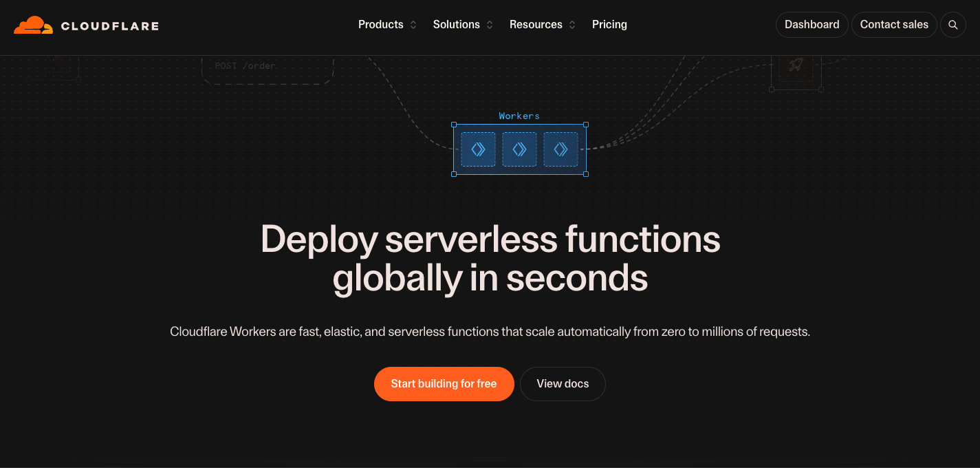Image resolution: width=980 pixels, height=468 pixels.
Task: Click the POST /order label
Action: point(245,66)
